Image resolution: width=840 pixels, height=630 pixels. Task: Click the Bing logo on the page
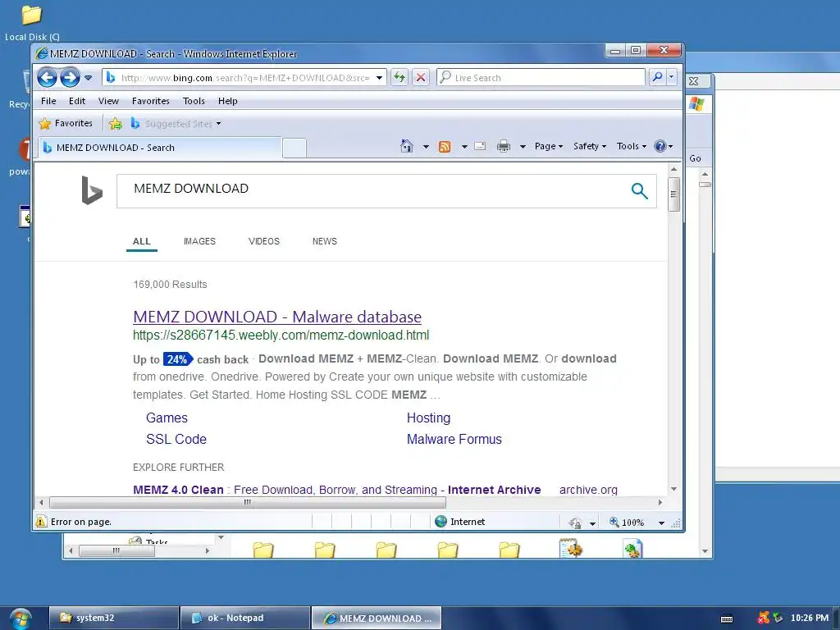pyautogui.click(x=92, y=190)
